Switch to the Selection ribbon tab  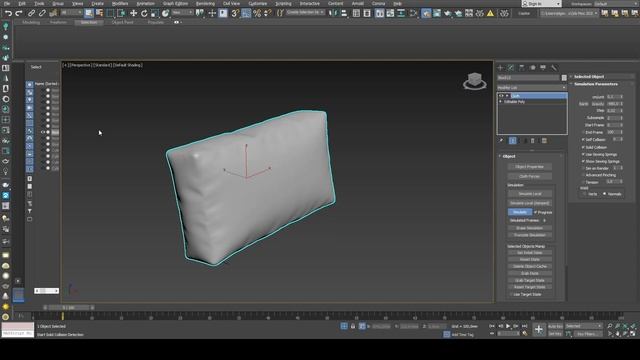coord(89,22)
